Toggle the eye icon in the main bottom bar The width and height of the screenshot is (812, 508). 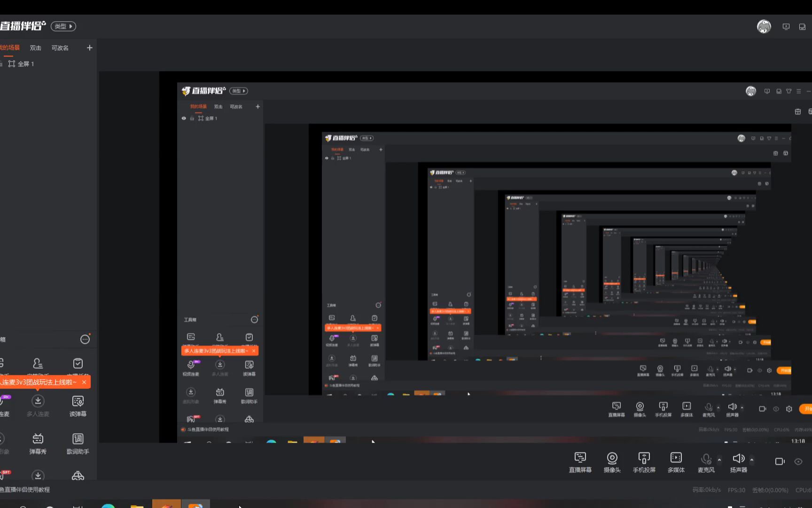click(x=798, y=461)
